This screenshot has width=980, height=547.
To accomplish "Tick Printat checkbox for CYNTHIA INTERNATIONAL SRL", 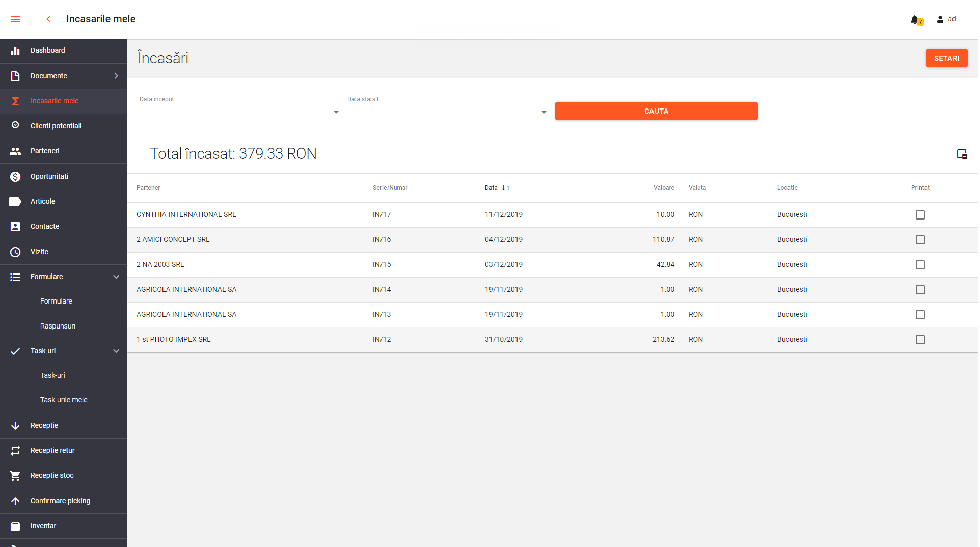I will [920, 215].
